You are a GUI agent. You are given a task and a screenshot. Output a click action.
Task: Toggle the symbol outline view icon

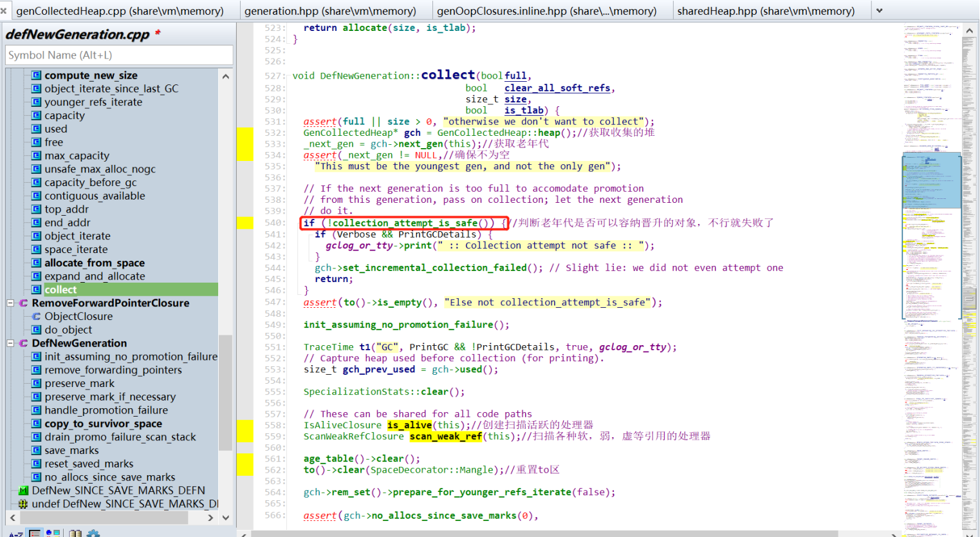point(35,533)
